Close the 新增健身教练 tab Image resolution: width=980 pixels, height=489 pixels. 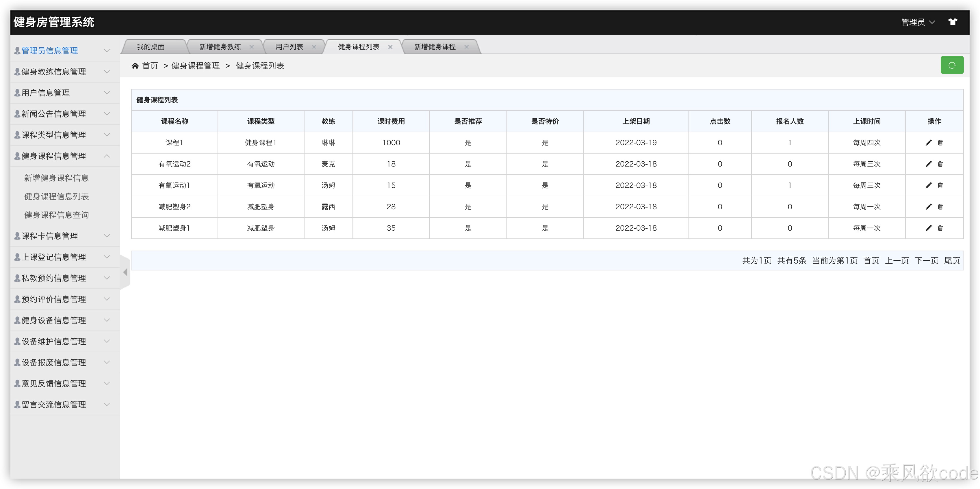point(251,47)
